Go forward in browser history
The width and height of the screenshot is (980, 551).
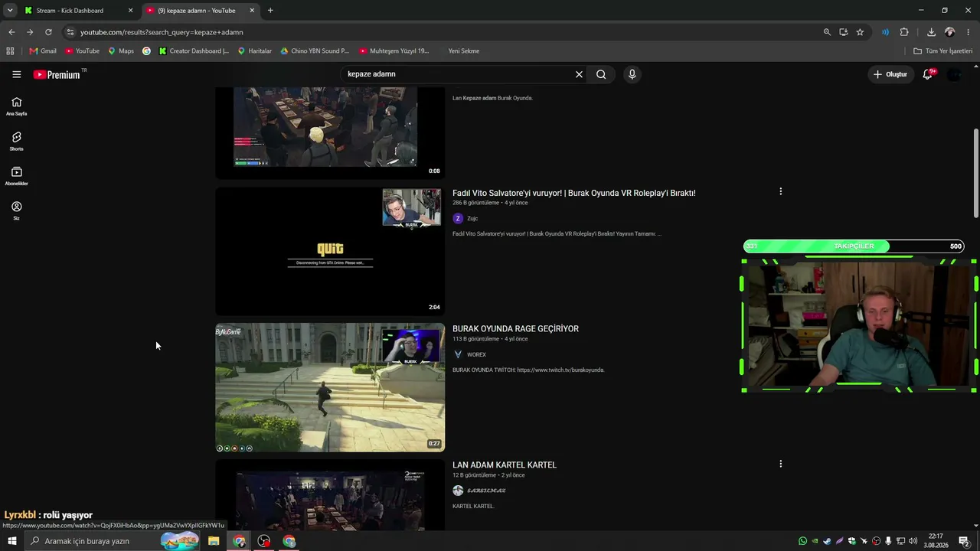pos(30,32)
